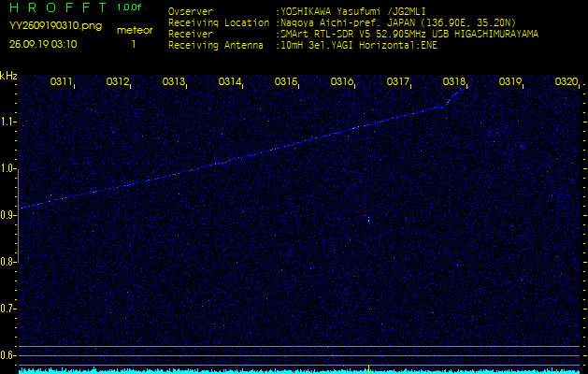
Task: Click the 0.6 frequency axis label
Action: click(9, 355)
